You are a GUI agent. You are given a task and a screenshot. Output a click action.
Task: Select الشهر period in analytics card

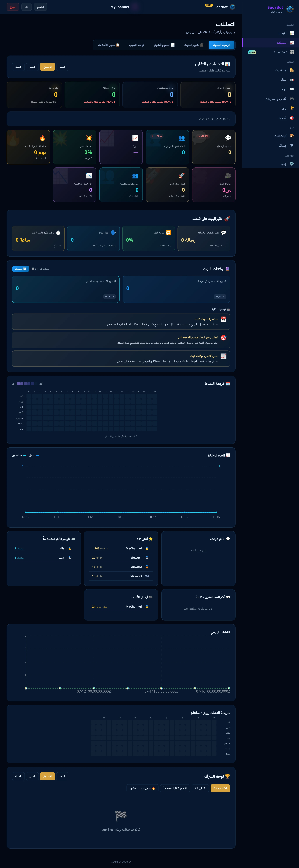pyautogui.click(x=32, y=67)
